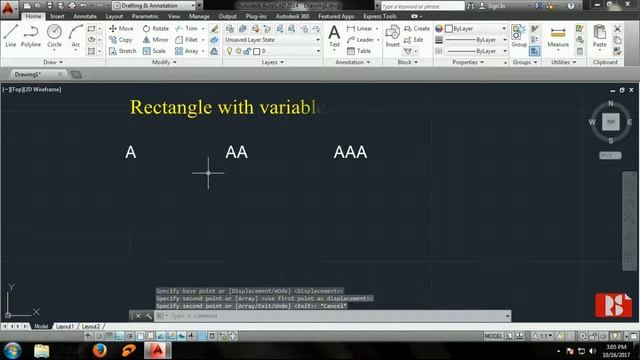Expand the Layers panel
This screenshot has height=360, width=640.
point(272,62)
